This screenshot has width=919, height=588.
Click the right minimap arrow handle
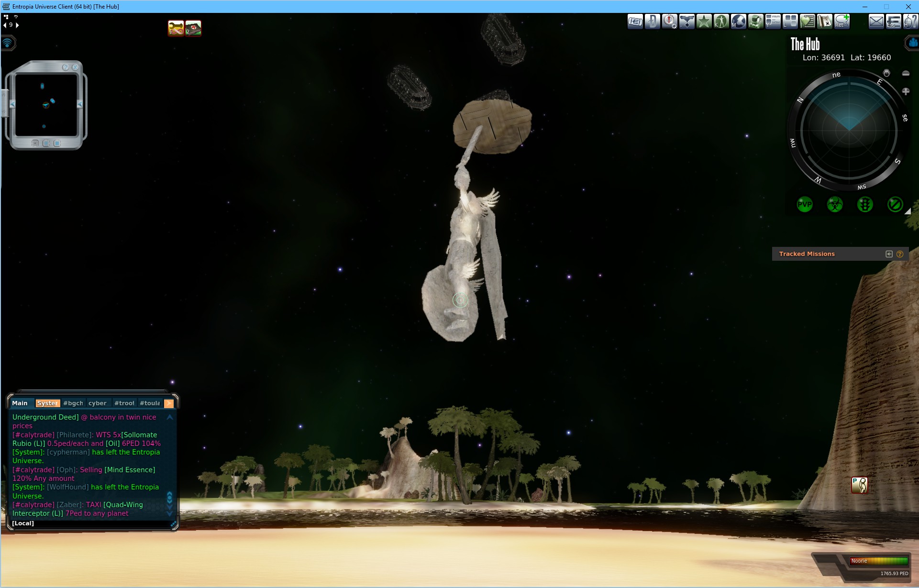click(79, 104)
